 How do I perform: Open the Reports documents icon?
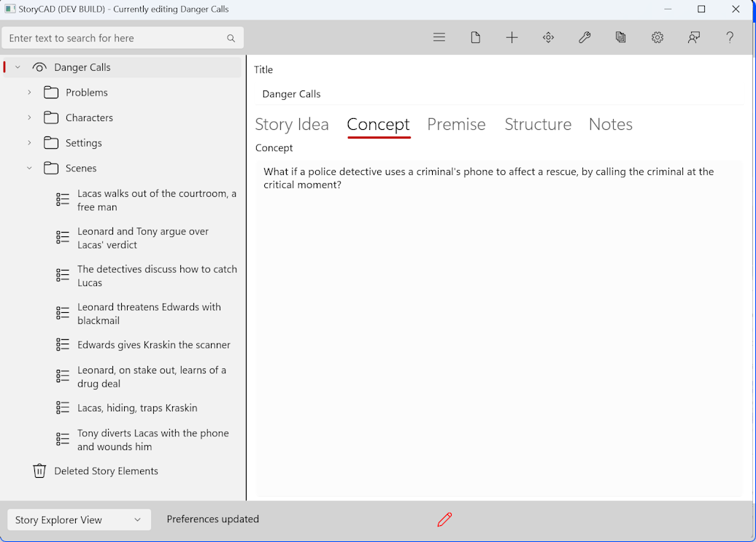620,38
